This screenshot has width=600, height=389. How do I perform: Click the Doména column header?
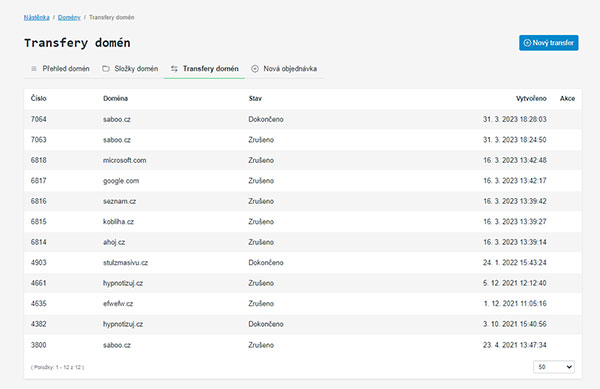pyautogui.click(x=116, y=98)
